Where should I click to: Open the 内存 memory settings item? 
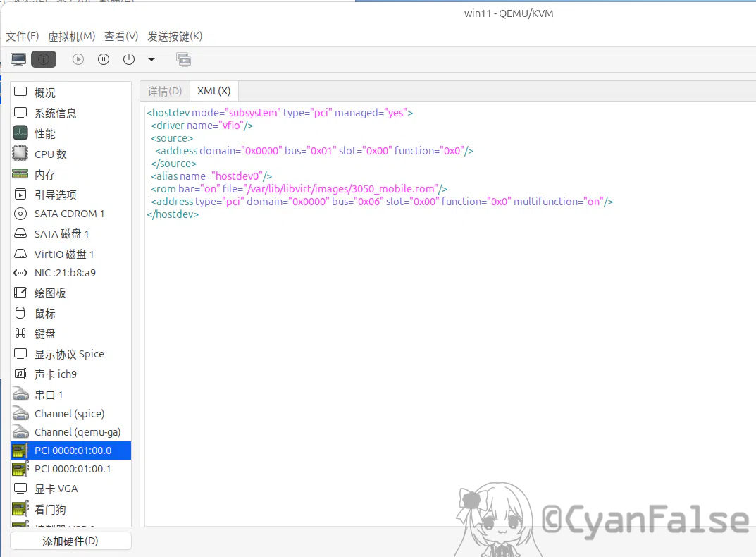(45, 174)
